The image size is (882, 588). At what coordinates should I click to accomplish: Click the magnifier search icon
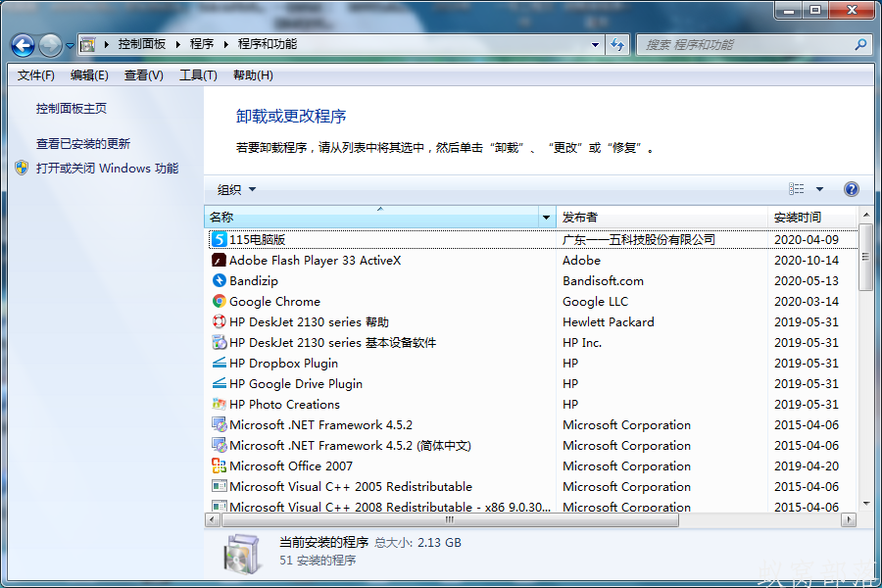(x=860, y=44)
